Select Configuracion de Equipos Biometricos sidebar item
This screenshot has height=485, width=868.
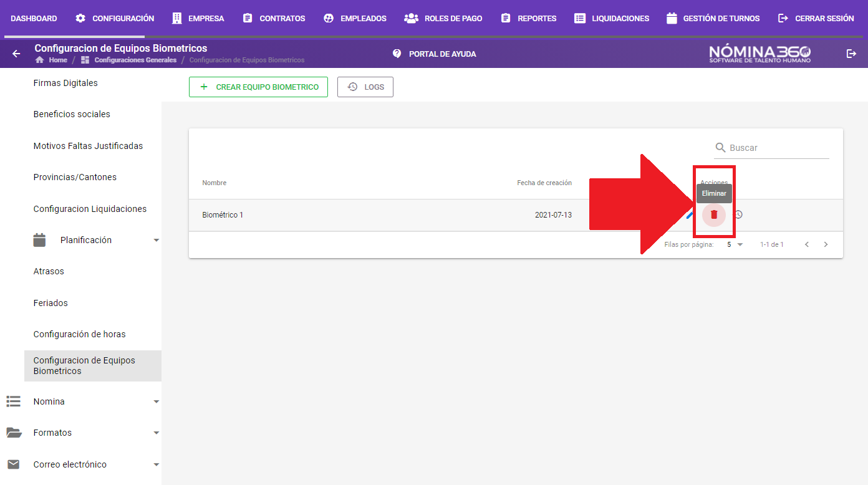[x=93, y=366]
